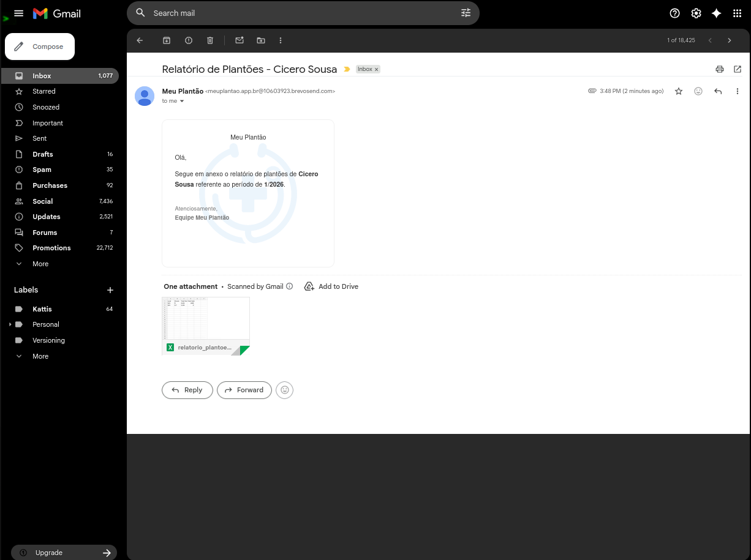Open the relatorio_plantoe attachment thumbnail

click(x=206, y=318)
